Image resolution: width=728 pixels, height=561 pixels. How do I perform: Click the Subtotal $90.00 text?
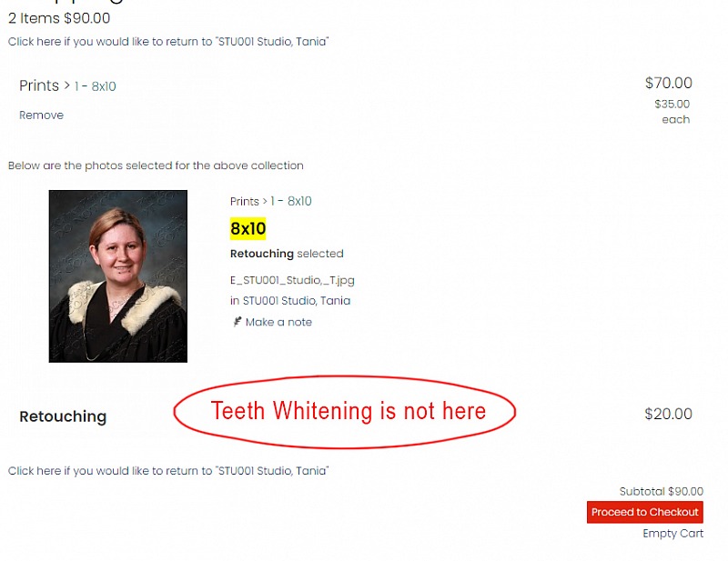pyautogui.click(x=662, y=491)
